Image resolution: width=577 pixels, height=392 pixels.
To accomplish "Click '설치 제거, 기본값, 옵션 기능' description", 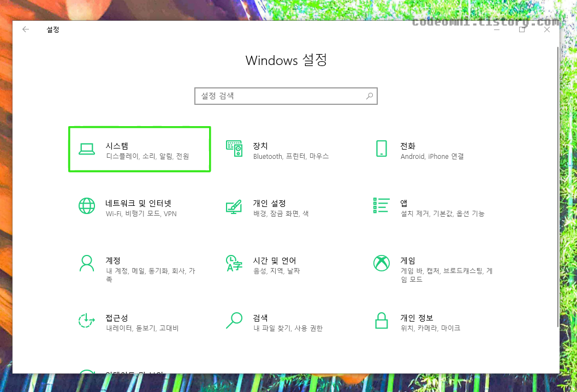I will click(x=442, y=214).
